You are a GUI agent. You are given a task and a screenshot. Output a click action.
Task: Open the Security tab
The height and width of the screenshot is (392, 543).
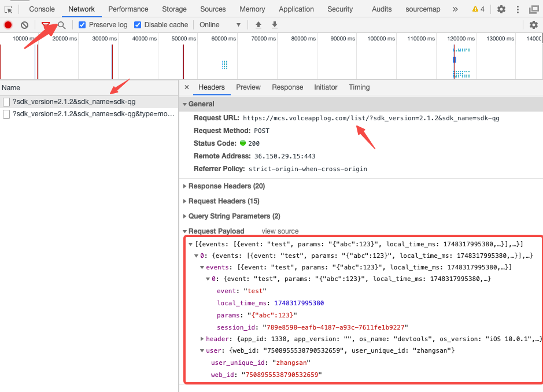(340, 9)
